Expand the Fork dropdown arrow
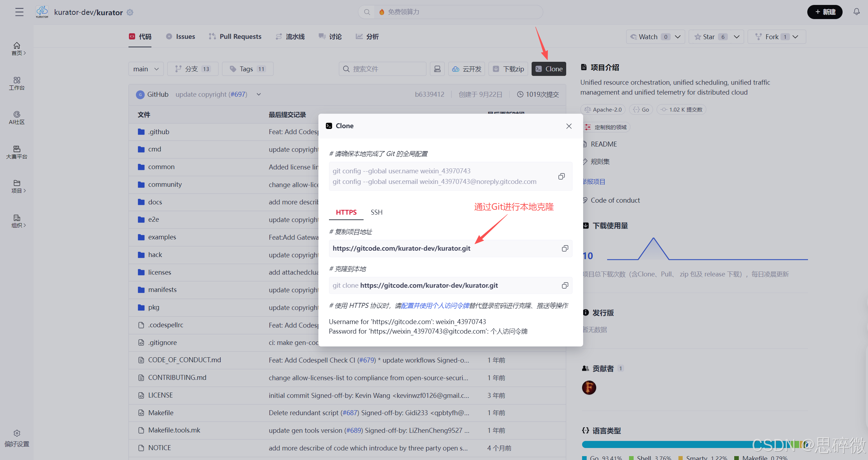 tap(795, 37)
